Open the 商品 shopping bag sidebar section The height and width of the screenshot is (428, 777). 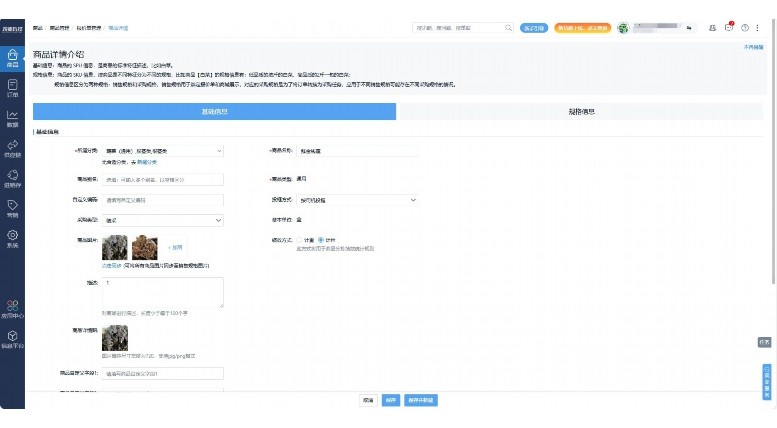click(x=12, y=58)
